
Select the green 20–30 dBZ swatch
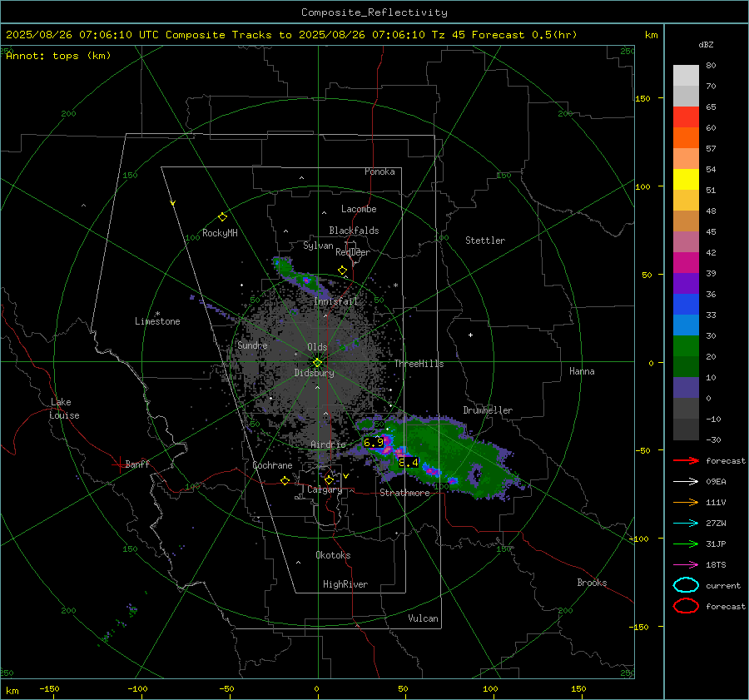(686, 346)
